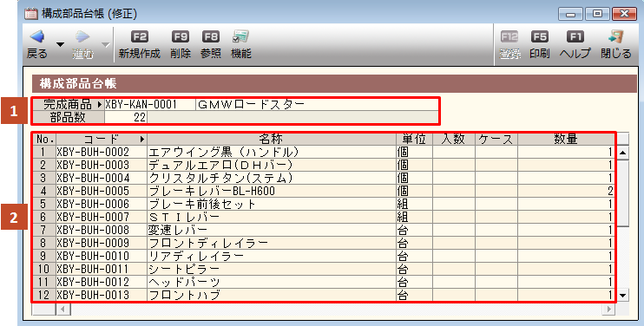The image size is (644, 326).
Task: Minimize the 構成部品台帳 window
Action: point(570,15)
